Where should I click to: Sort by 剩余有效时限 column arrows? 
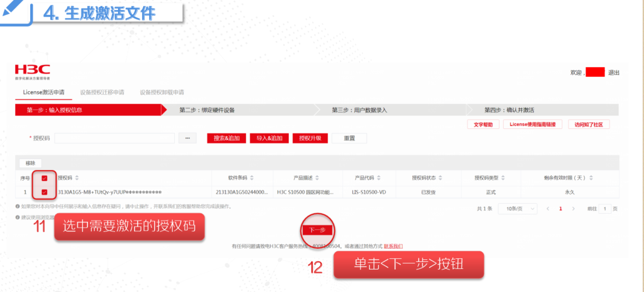pyautogui.click(x=591, y=178)
